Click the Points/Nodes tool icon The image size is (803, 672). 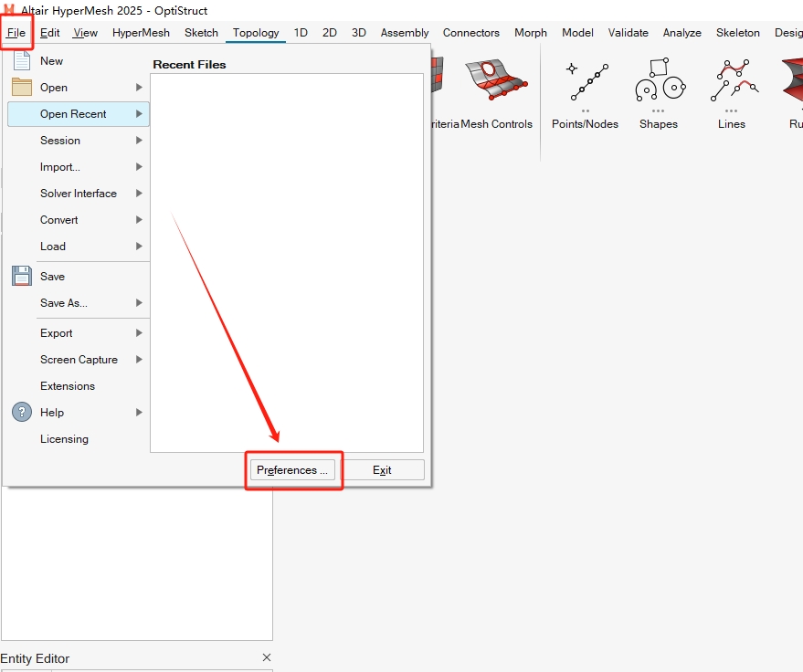585,82
